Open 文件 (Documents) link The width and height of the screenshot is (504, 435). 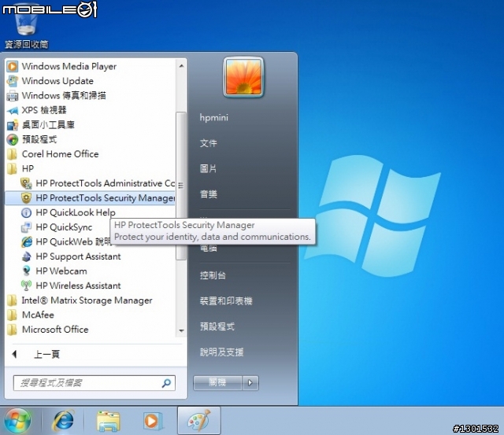coord(208,143)
